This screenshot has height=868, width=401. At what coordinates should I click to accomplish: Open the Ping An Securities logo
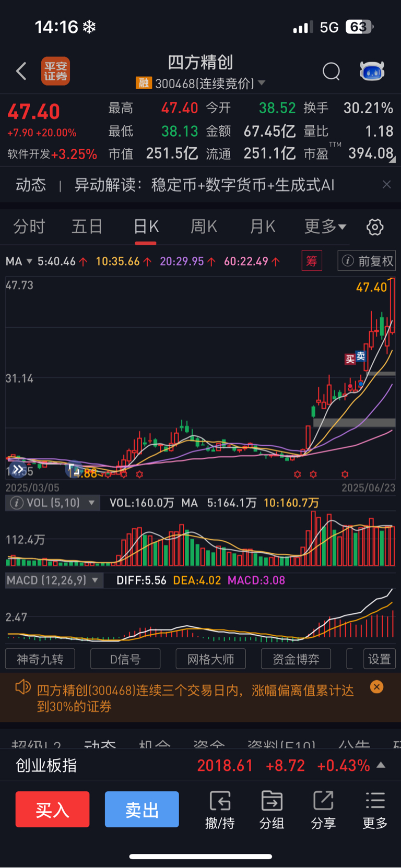[55, 71]
